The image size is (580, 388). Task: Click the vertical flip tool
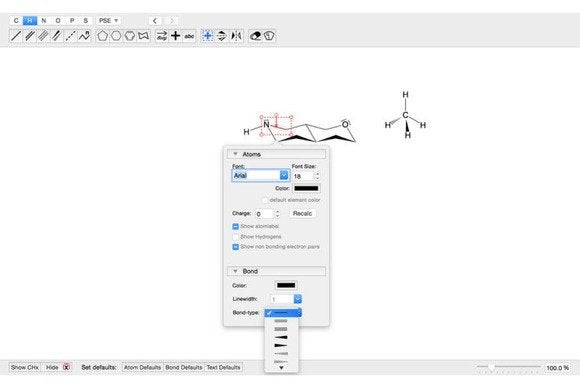pyautogui.click(x=222, y=36)
